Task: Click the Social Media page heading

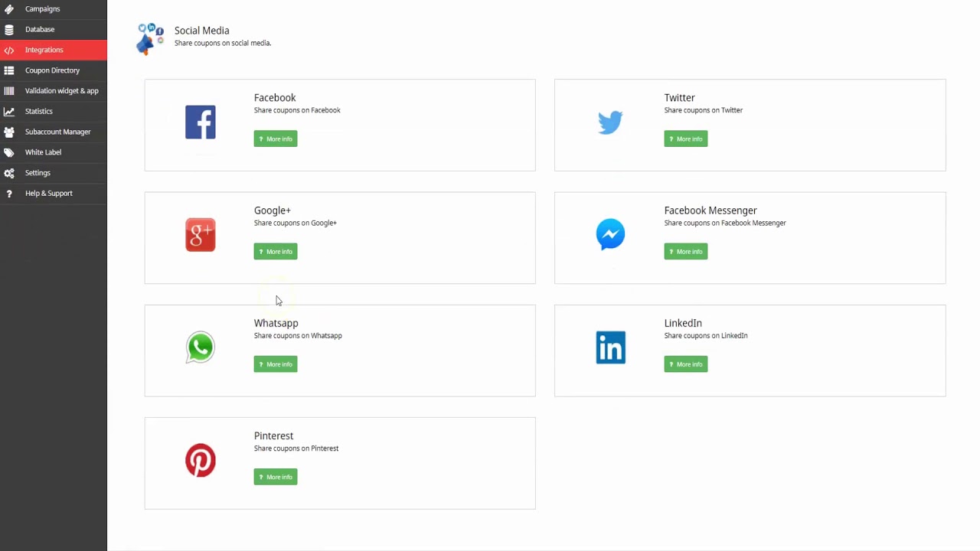Action: tap(202, 31)
